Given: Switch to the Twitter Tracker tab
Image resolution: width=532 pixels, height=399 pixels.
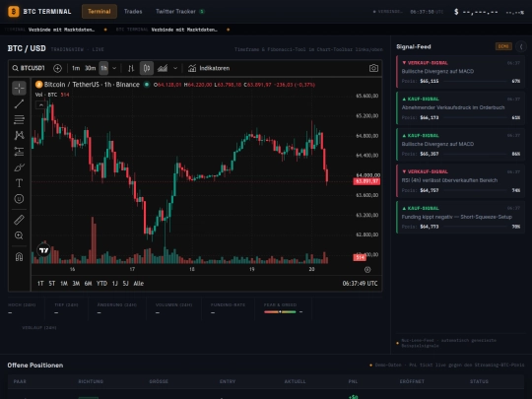Looking at the screenshot, I should click(x=180, y=12).
